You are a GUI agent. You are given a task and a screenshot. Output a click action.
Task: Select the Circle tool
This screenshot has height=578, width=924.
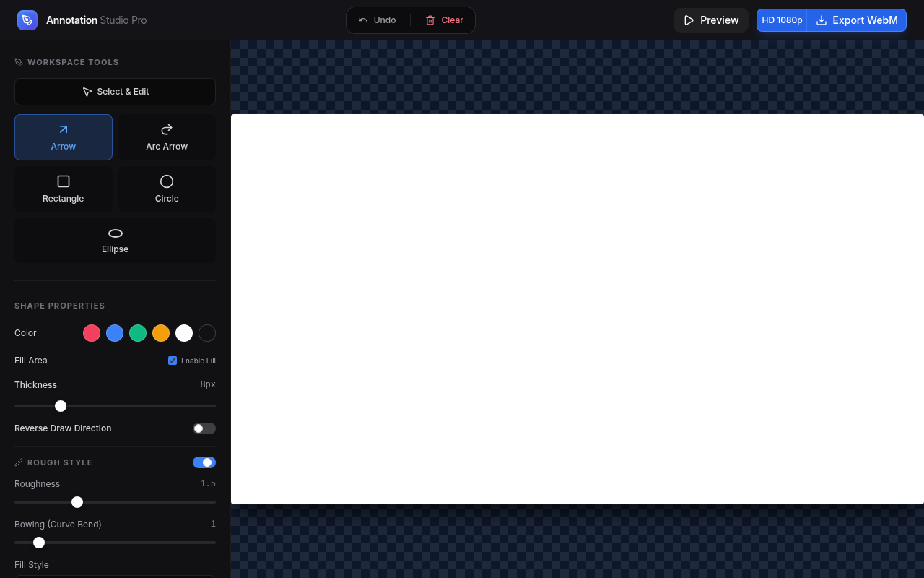pyautogui.click(x=167, y=189)
